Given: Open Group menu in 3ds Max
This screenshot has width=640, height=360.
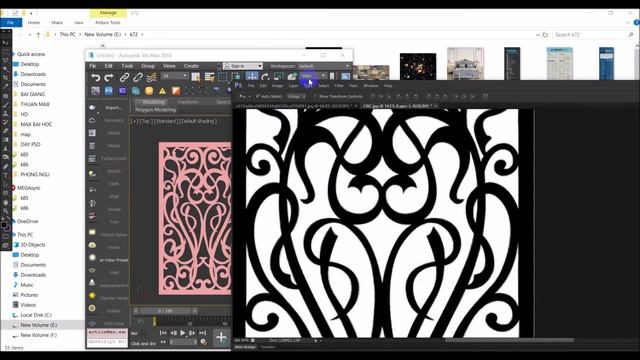Looking at the screenshot, I should point(148,66).
